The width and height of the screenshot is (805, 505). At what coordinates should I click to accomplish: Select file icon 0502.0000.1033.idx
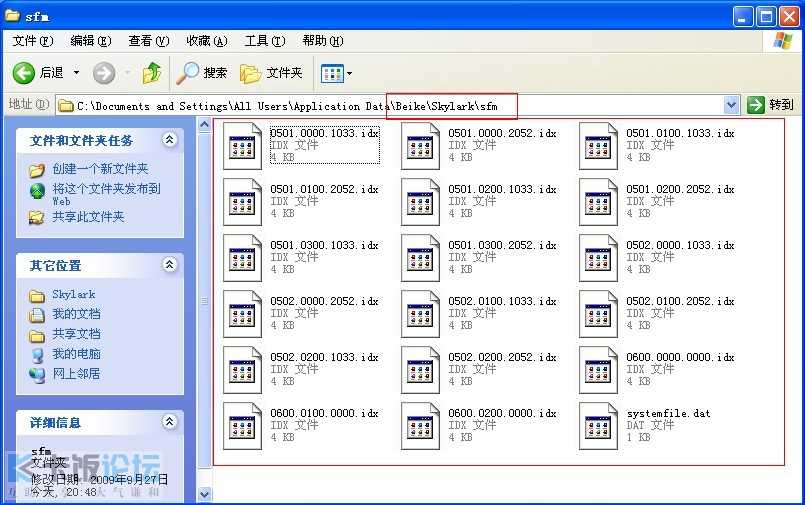point(599,258)
